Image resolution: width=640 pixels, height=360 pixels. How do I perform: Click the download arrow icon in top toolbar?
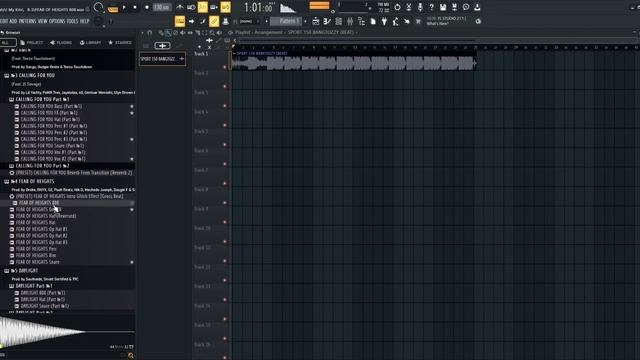[477, 7]
